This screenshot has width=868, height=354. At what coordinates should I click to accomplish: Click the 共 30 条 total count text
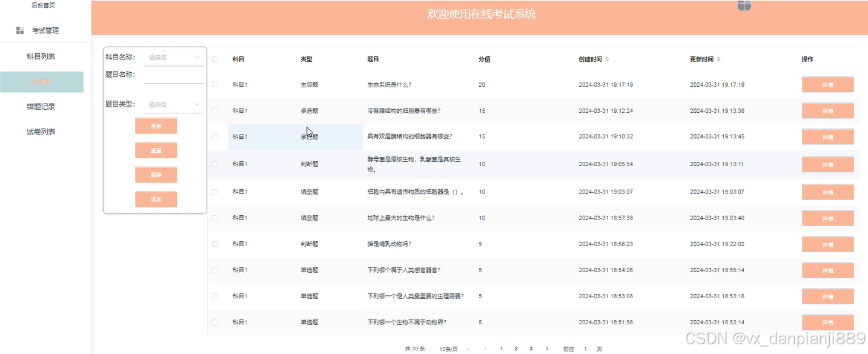point(415,349)
